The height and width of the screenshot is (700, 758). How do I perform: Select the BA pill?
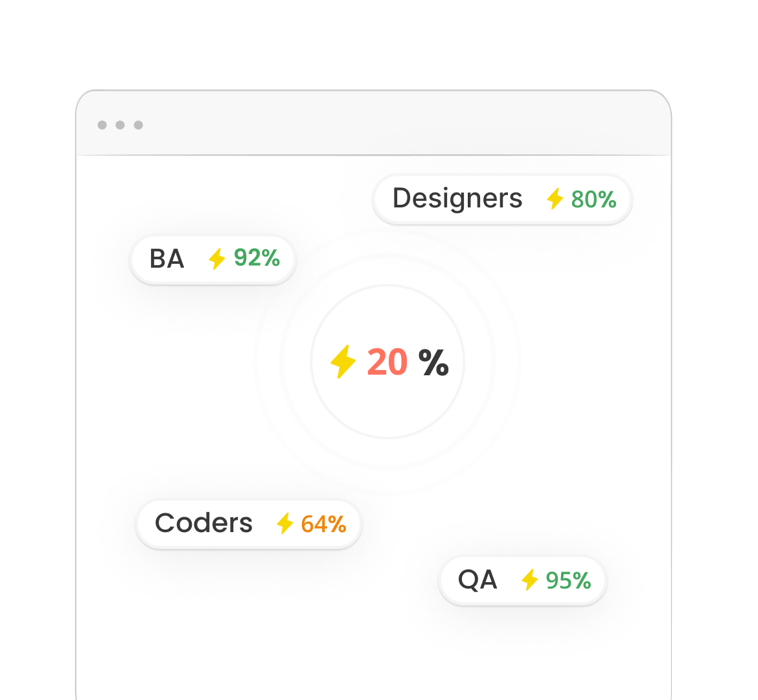coord(212,259)
